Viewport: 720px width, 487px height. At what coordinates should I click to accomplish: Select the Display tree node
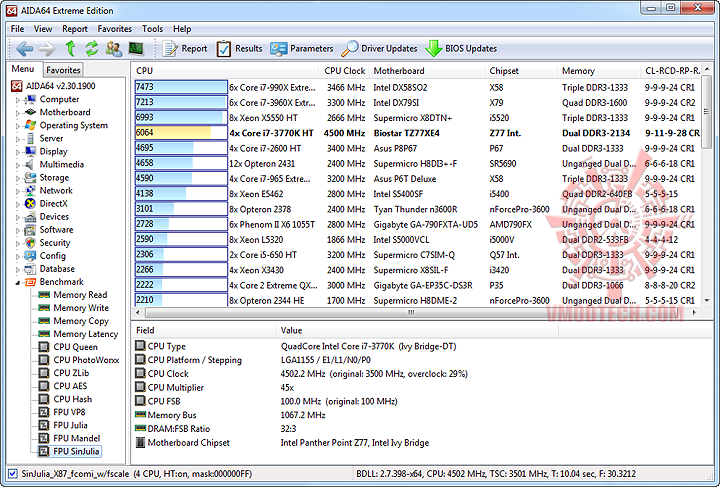click(53, 151)
